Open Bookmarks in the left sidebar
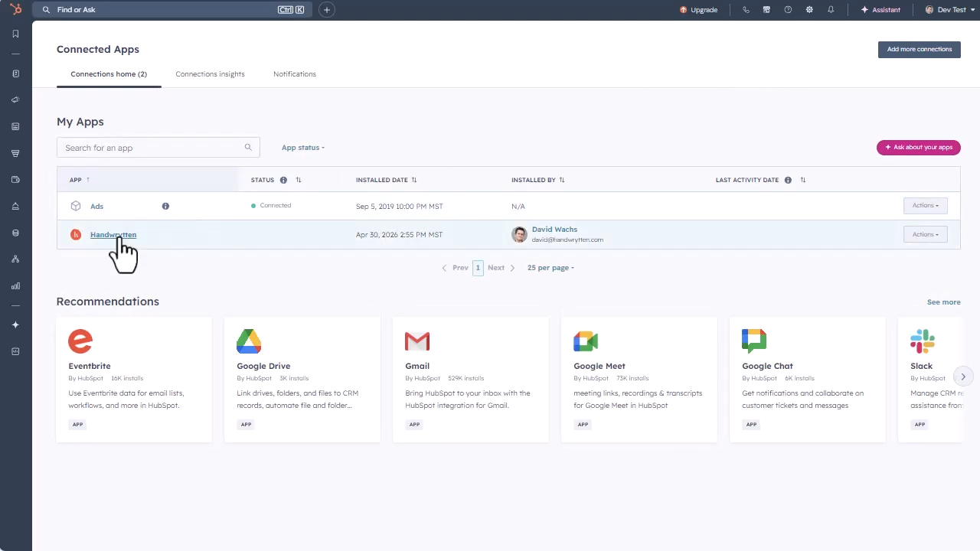Image resolution: width=980 pixels, height=551 pixels. click(x=15, y=34)
